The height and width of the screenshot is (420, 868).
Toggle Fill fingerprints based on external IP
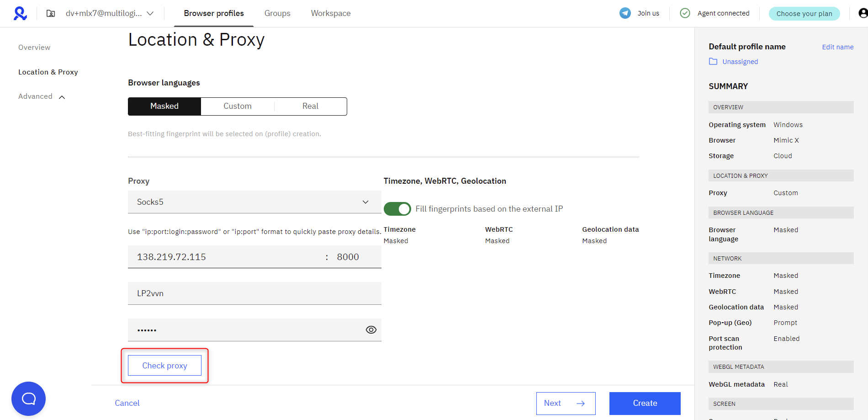pos(397,209)
